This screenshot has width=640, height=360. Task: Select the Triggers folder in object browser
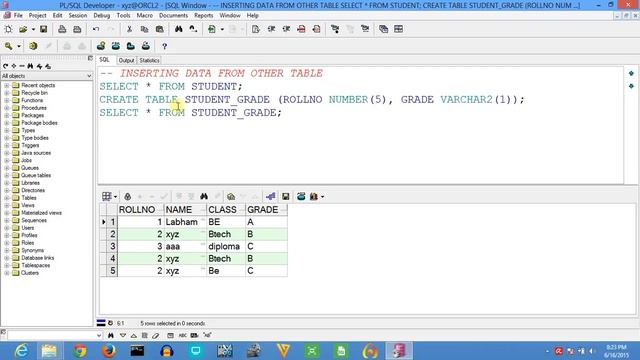(30, 145)
